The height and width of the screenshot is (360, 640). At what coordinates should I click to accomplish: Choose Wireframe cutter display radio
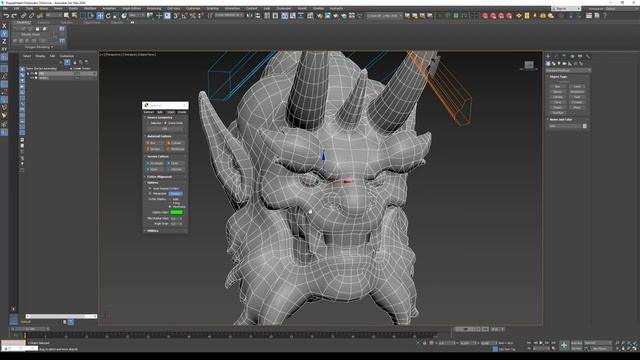170,207
